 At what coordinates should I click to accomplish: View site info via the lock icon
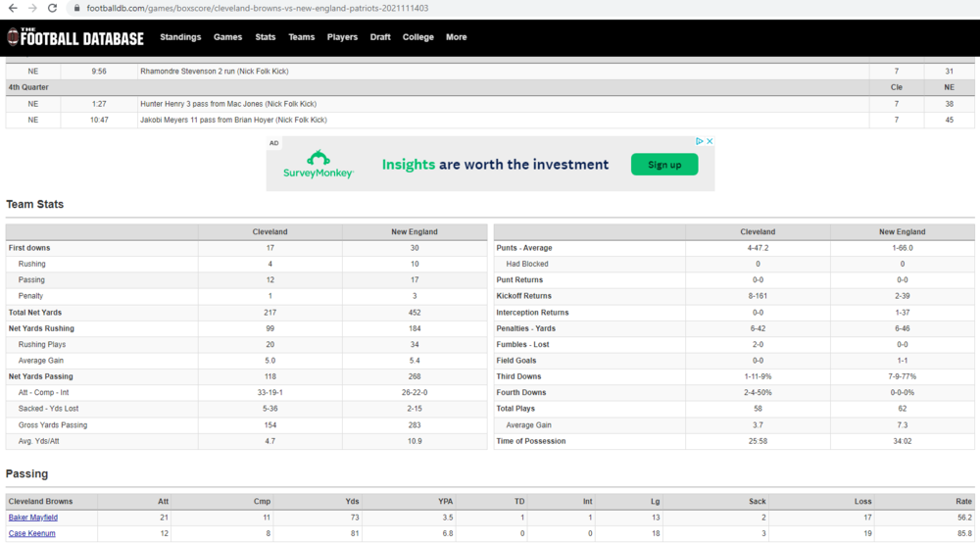click(76, 8)
